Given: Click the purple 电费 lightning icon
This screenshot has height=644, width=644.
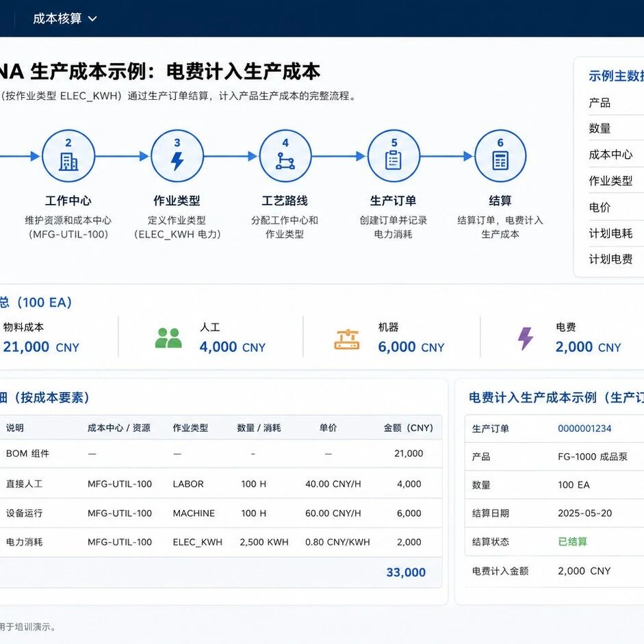Looking at the screenshot, I should 526,339.
